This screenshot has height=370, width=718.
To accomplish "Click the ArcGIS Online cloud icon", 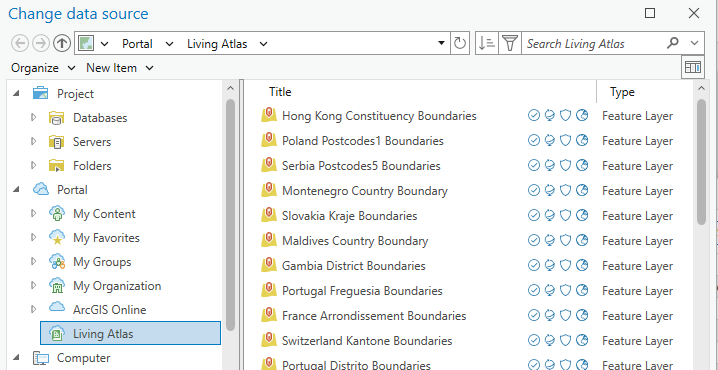I will tap(57, 307).
